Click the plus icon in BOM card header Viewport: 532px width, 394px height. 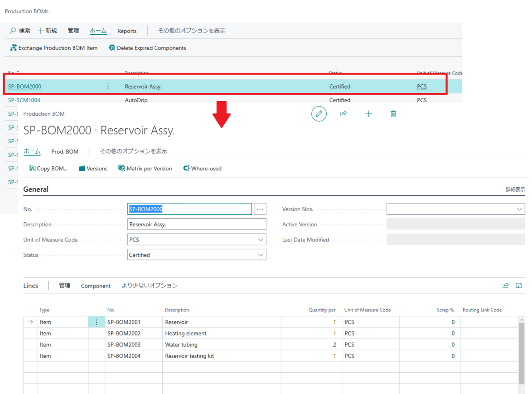tap(368, 114)
